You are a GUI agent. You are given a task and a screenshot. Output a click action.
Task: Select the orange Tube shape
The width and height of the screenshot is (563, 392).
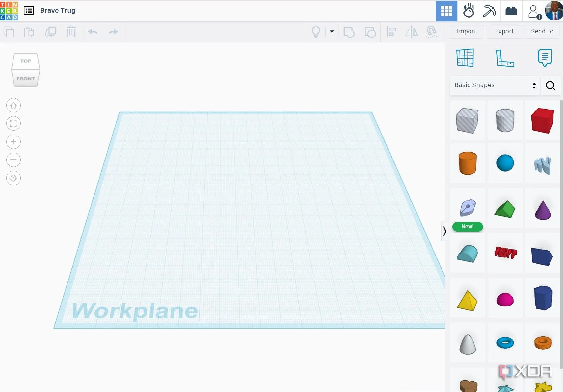543,343
